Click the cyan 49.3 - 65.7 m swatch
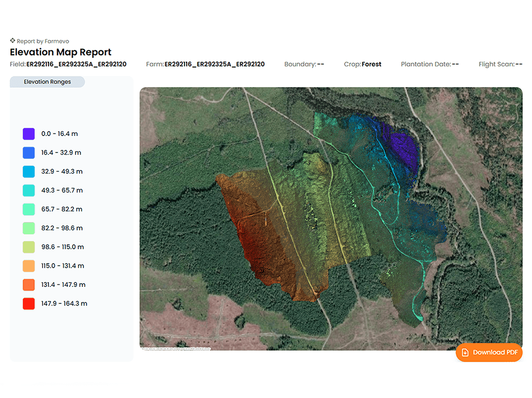 pos(29,190)
